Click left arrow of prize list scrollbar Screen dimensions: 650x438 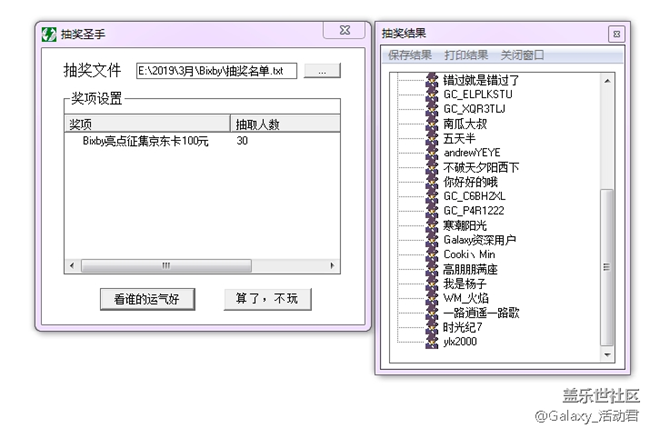(72, 266)
